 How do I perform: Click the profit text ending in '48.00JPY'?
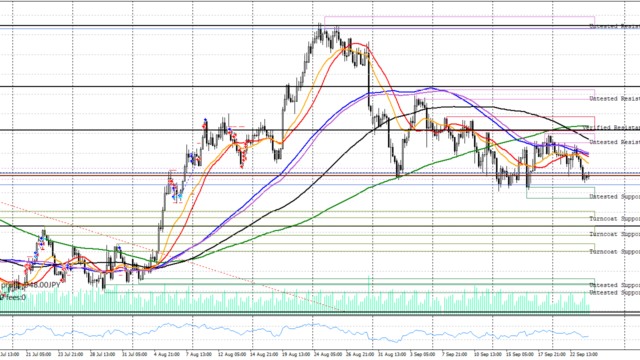pyautogui.click(x=30, y=285)
